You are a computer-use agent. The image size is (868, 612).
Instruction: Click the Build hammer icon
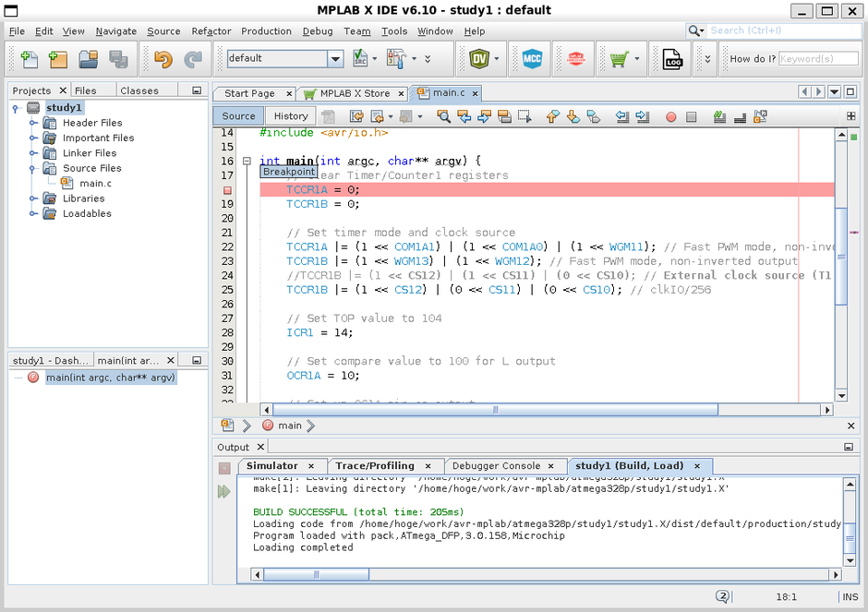click(398, 59)
